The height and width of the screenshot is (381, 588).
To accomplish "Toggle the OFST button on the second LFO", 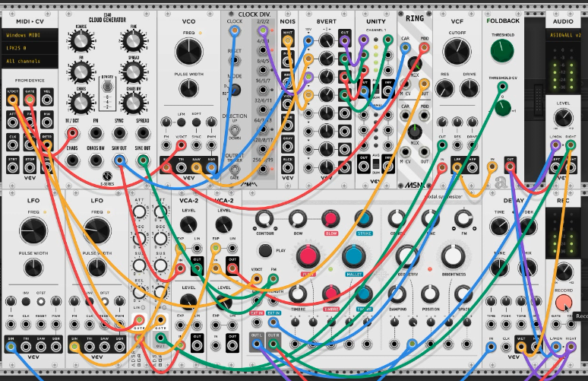I will pyautogui.click(x=105, y=301).
